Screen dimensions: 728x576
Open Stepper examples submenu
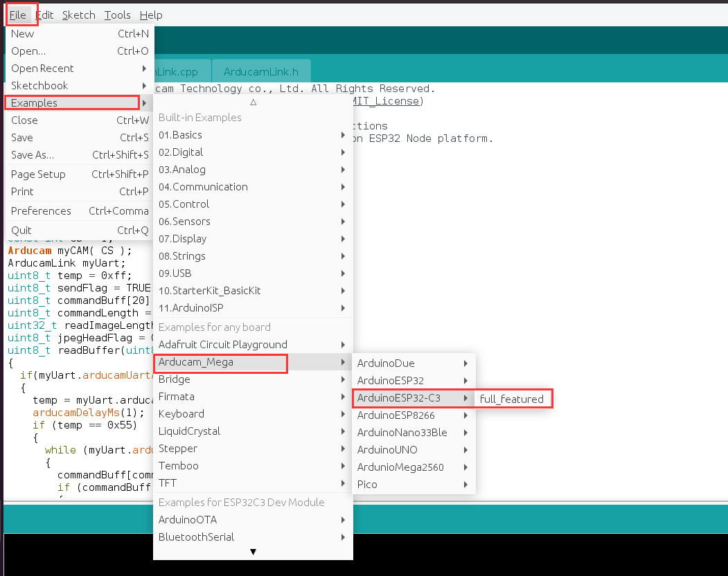pyautogui.click(x=253, y=449)
